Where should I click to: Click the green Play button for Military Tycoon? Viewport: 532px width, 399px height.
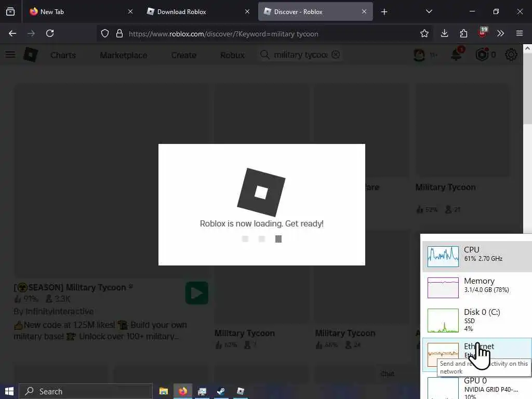tap(197, 293)
